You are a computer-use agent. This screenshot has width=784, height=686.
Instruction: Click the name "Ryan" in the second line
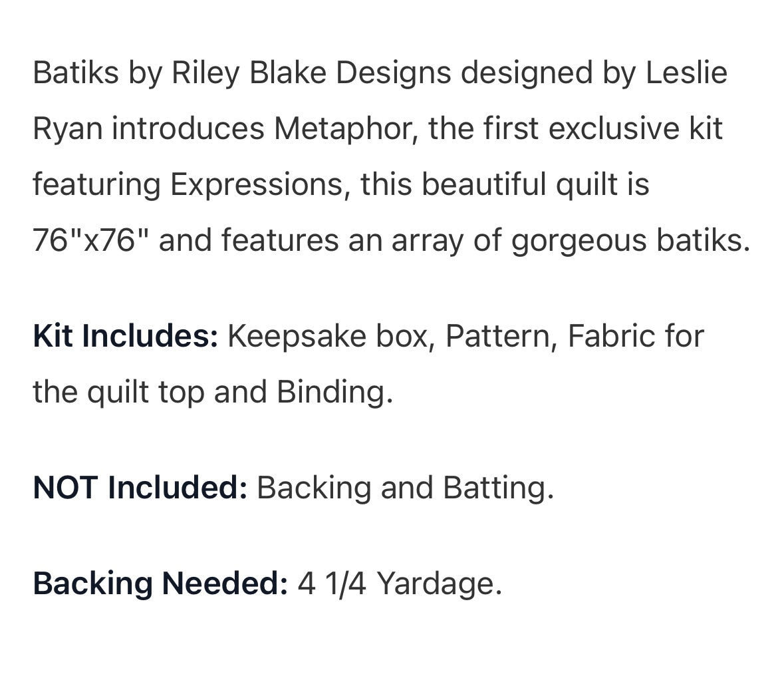tap(67, 128)
